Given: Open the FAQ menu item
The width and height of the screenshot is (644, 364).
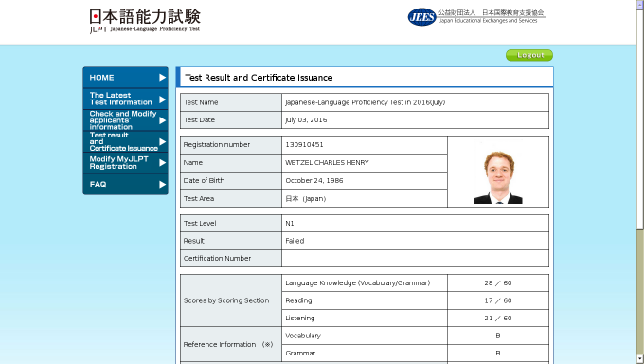Looking at the screenshot, I should pos(125,184).
